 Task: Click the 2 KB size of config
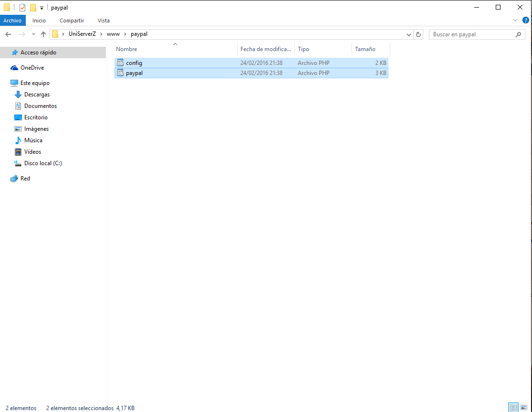381,63
